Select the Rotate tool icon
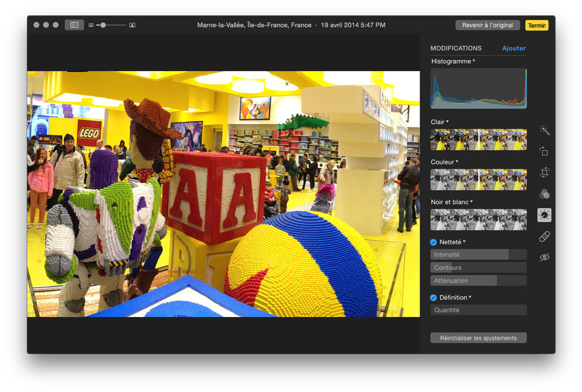The width and height of the screenshot is (582, 392). [x=544, y=151]
